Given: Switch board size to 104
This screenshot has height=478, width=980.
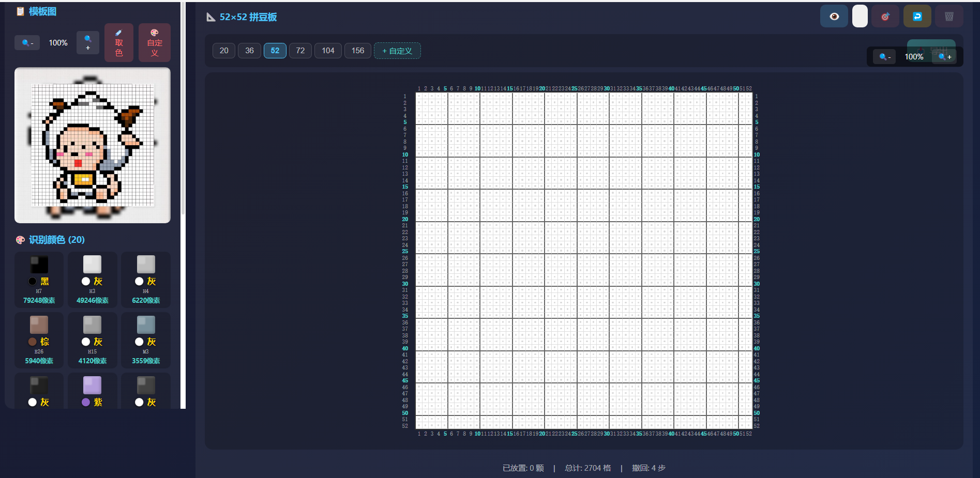Looking at the screenshot, I should pos(328,51).
